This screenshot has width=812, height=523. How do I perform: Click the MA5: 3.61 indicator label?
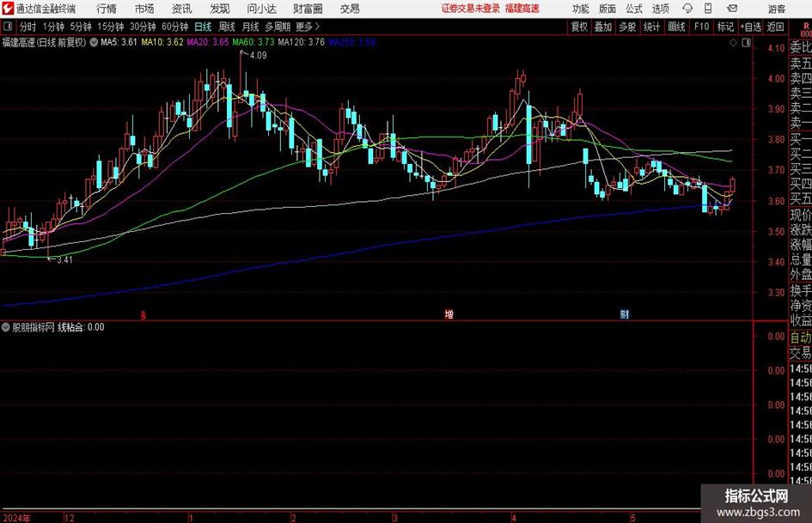click(119, 42)
